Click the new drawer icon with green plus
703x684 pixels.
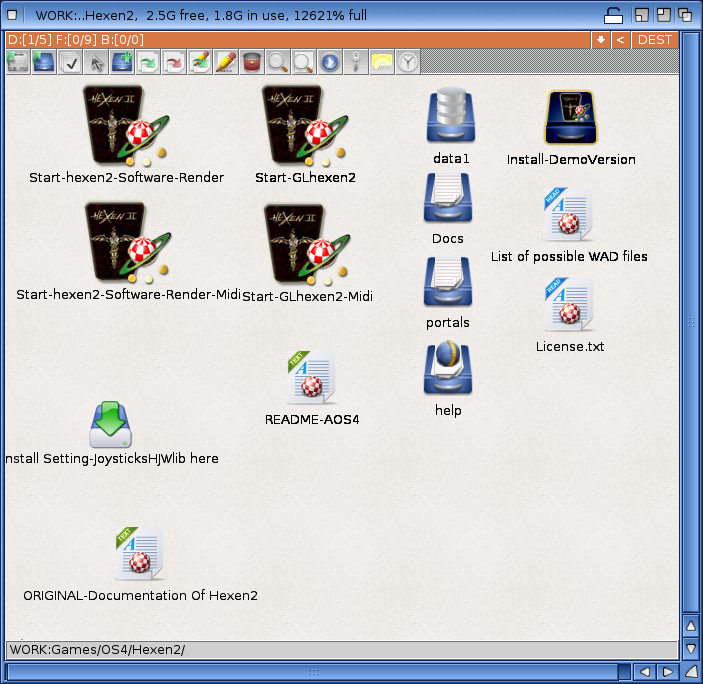click(x=122, y=62)
